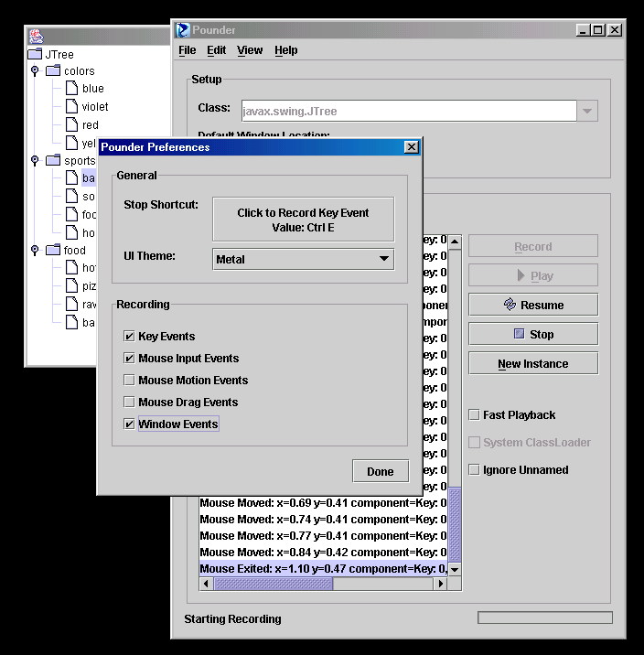Click the event list horizontal scrollbar thumb
This screenshot has width=644, height=655.
pyautogui.click(x=274, y=584)
